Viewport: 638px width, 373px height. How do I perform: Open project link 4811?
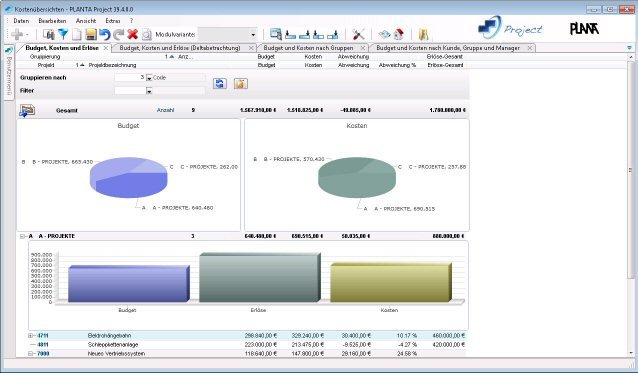[x=43, y=345]
